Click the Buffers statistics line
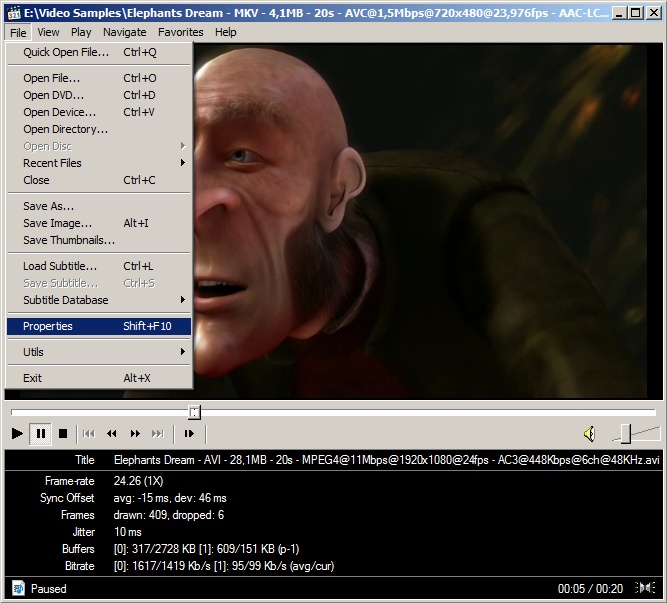This screenshot has width=667, height=603. tap(206, 549)
